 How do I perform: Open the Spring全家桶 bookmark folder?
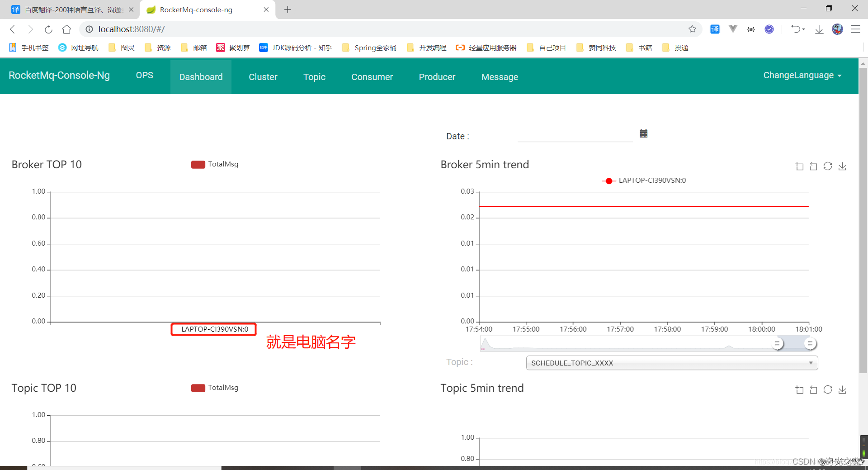click(369, 47)
